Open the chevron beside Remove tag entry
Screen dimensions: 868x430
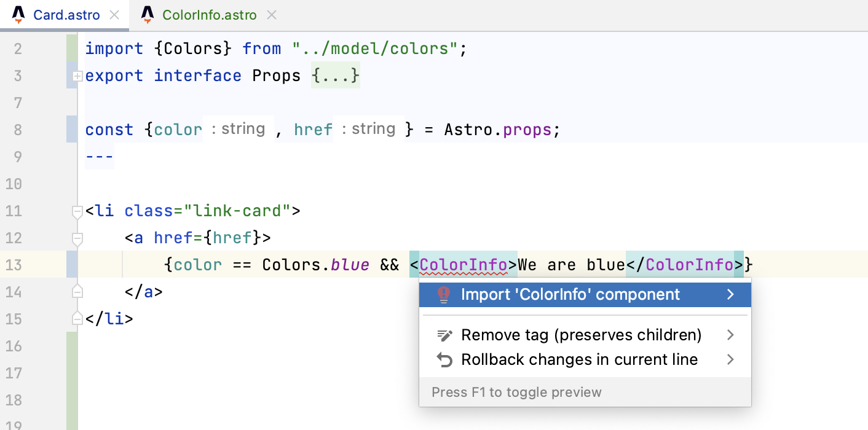(x=731, y=334)
